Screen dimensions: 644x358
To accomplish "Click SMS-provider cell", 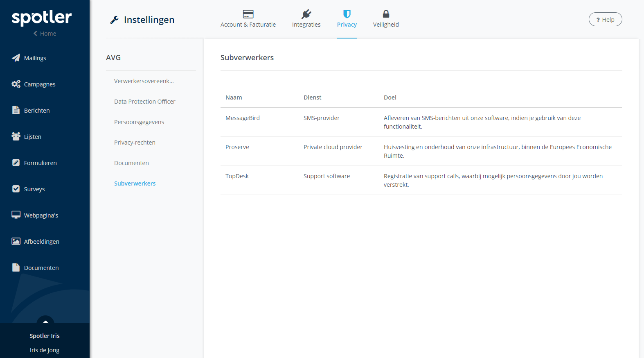I will point(322,118).
